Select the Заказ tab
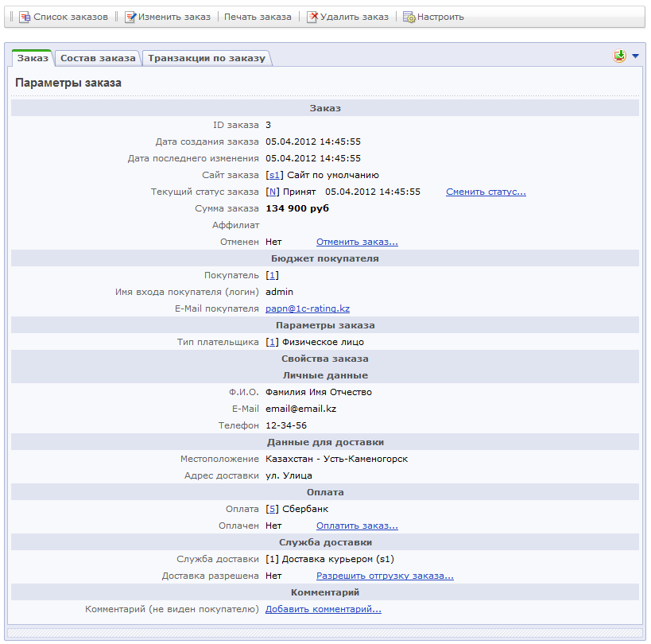The image size is (651, 644). pyautogui.click(x=33, y=58)
